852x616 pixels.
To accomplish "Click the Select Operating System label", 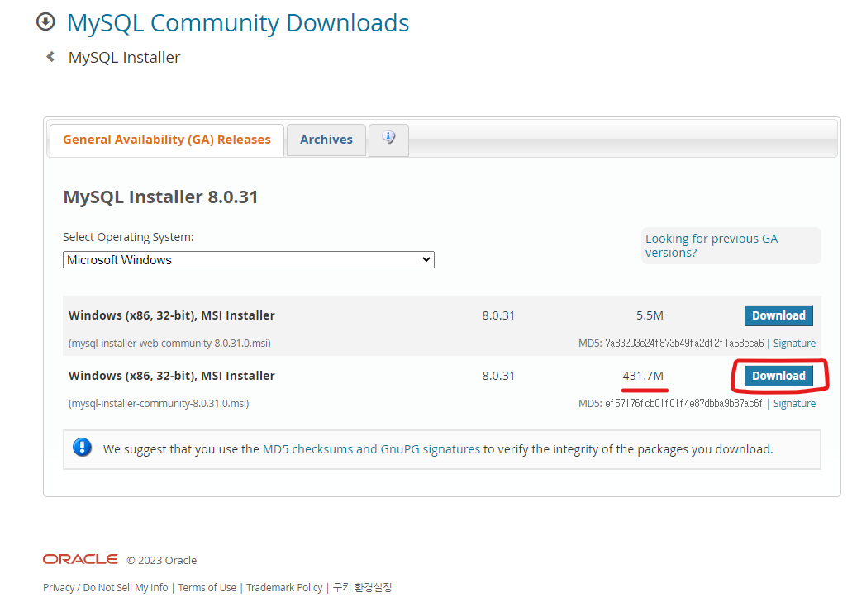I will [x=128, y=237].
